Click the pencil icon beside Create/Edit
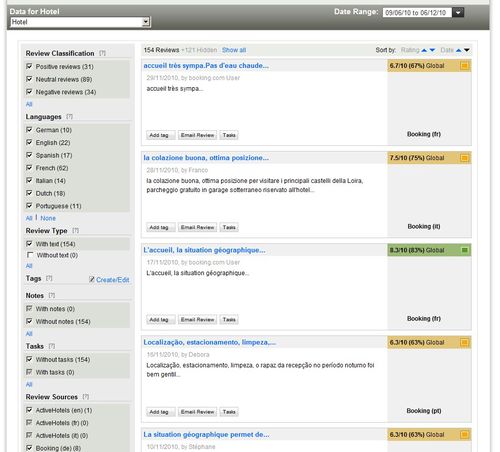 92,279
